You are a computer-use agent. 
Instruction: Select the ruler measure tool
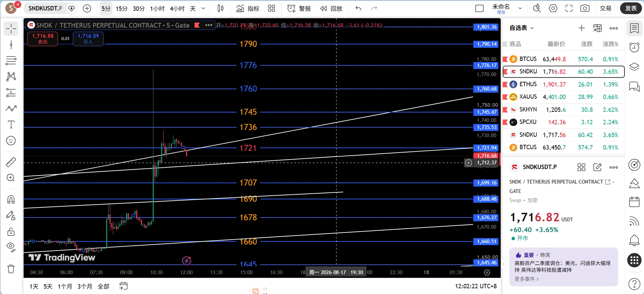point(11,162)
